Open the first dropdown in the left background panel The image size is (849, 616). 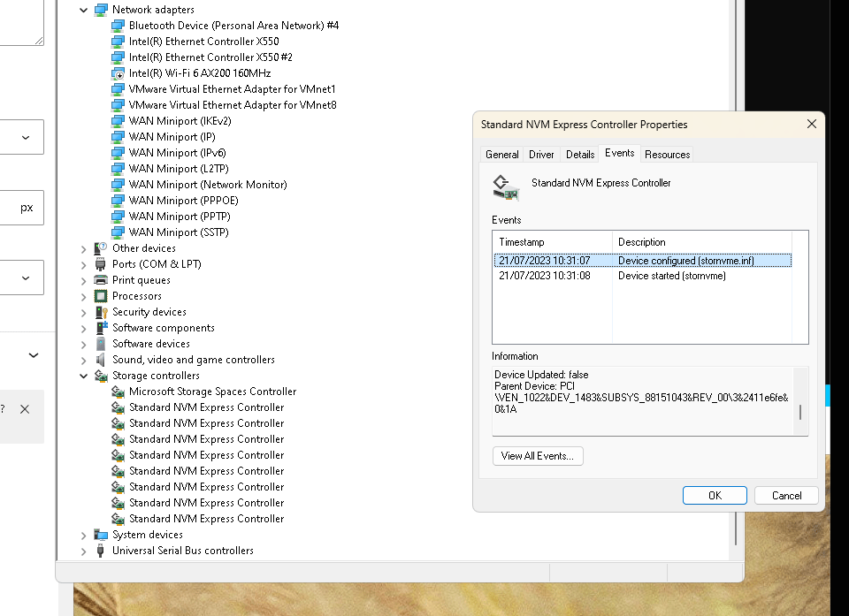[25, 137]
